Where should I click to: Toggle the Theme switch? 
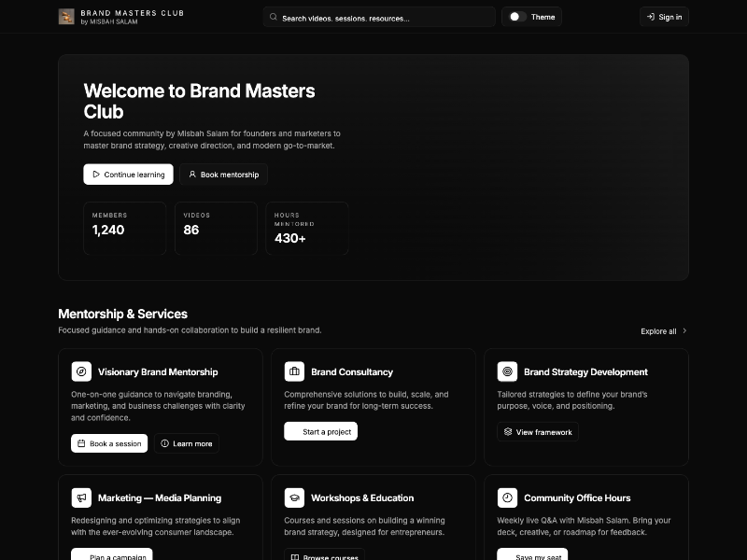517,17
